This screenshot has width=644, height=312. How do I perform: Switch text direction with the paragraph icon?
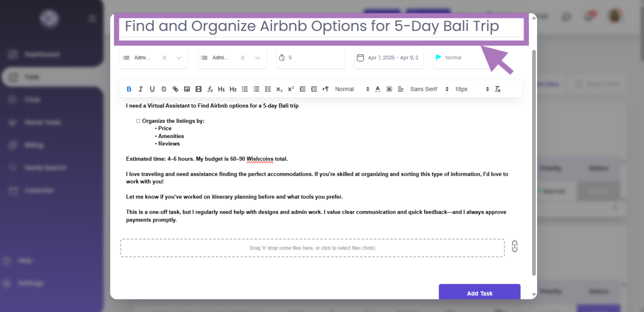click(x=326, y=89)
